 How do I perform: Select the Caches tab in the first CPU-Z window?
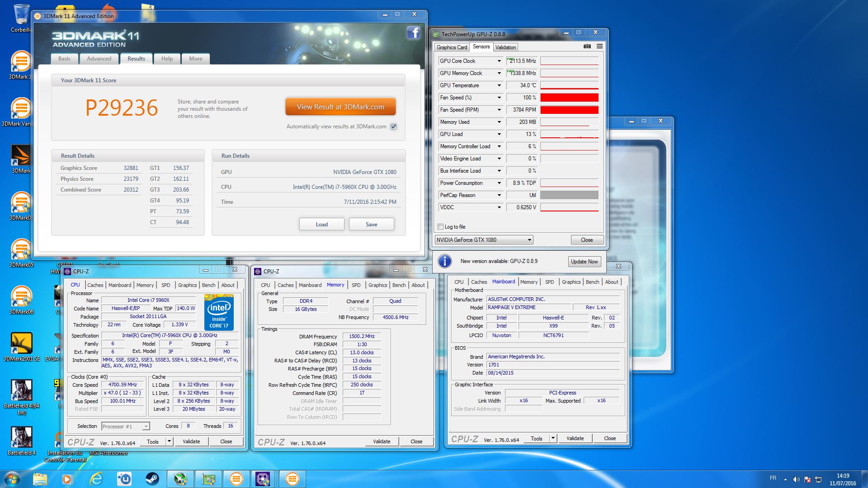[95, 285]
